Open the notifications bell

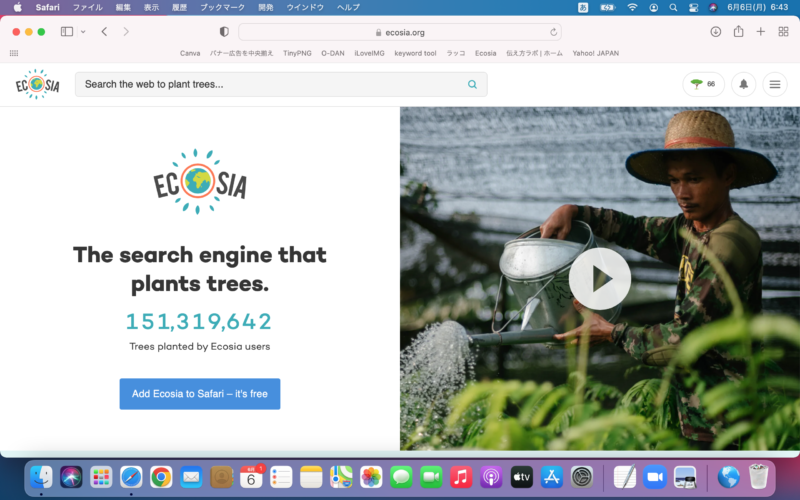pyautogui.click(x=743, y=84)
